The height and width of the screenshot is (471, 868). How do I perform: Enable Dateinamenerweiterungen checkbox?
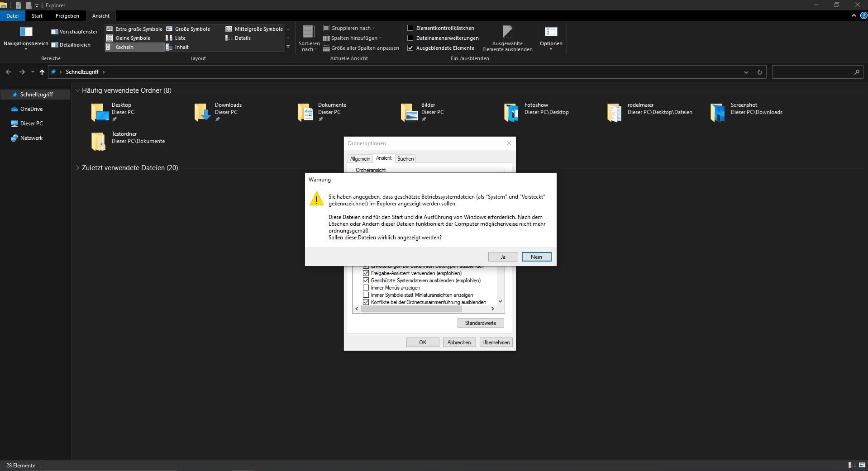[410, 38]
